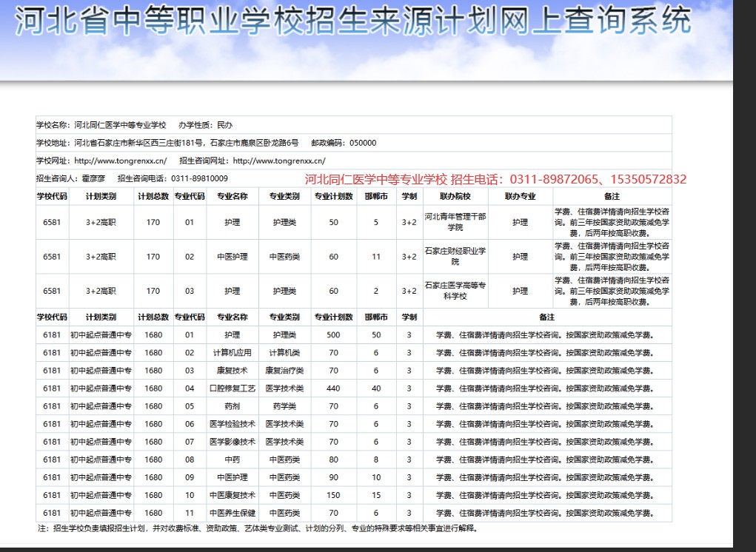Click 专业代码 11 in 中医养生保健 row
The image size is (756, 552).
190,513
